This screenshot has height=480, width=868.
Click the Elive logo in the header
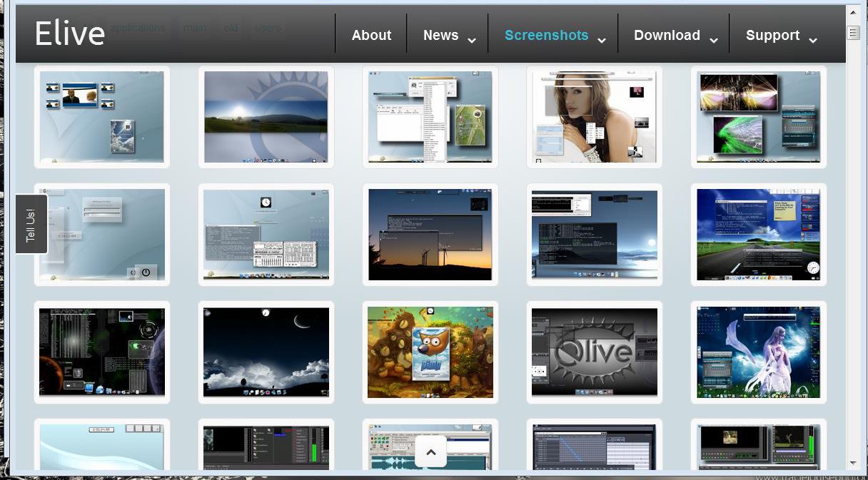point(70,34)
